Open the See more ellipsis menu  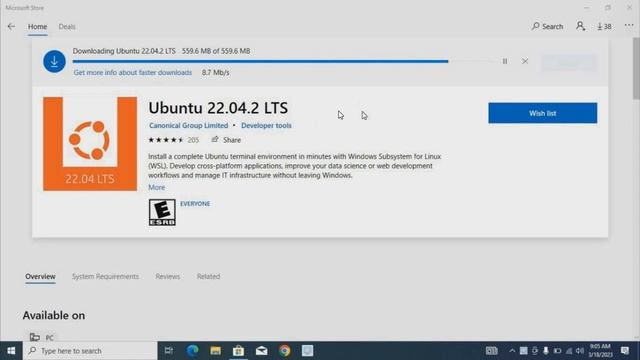point(629,25)
